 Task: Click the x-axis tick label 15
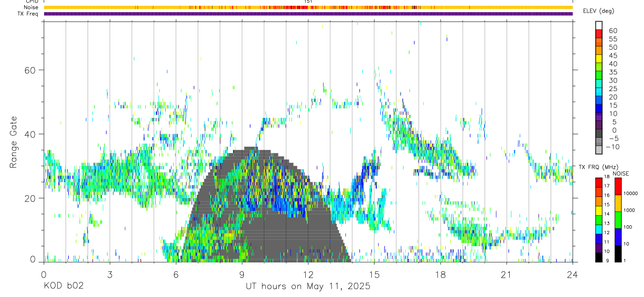coord(374,274)
